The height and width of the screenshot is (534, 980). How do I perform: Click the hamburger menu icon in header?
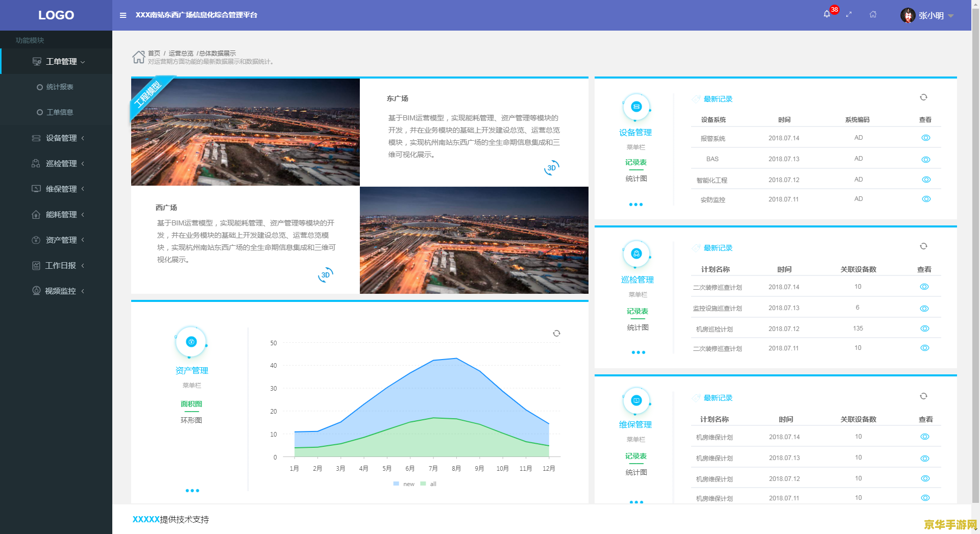pyautogui.click(x=123, y=15)
